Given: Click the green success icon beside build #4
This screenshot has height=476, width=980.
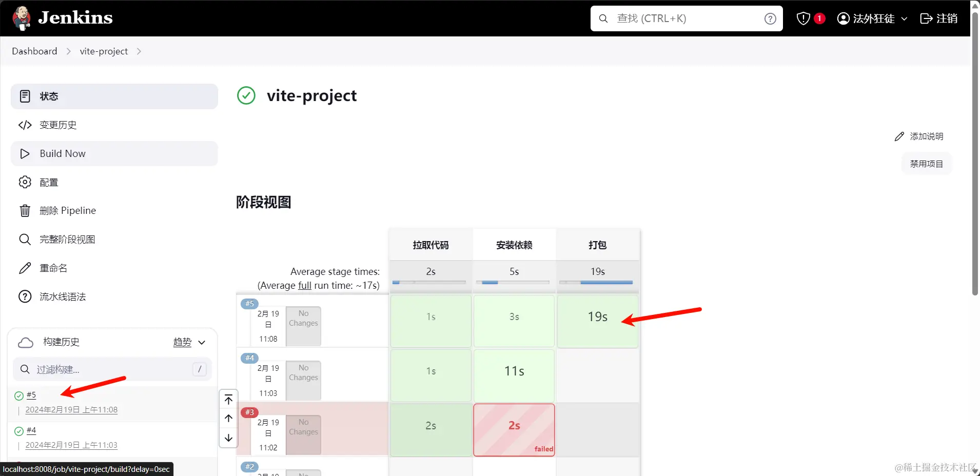Looking at the screenshot, I should [19, 431].
